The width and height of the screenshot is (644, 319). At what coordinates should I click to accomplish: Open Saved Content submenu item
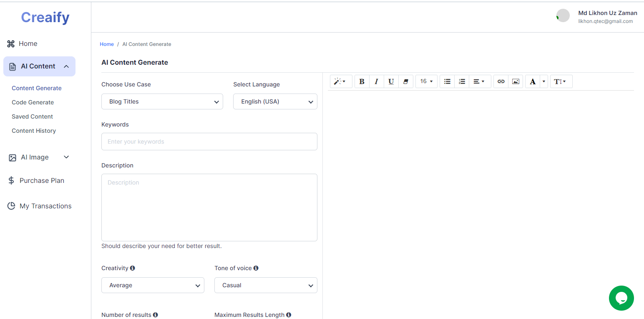point(33,116)
